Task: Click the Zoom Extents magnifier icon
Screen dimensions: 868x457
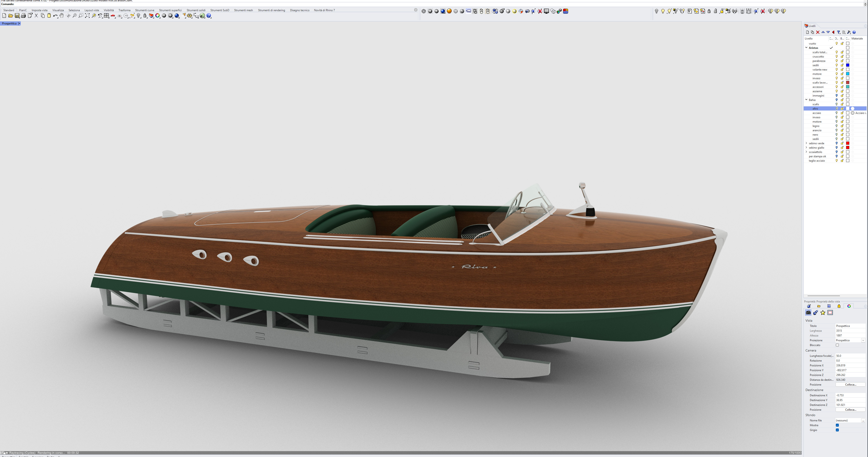Action: pos(87,16)
